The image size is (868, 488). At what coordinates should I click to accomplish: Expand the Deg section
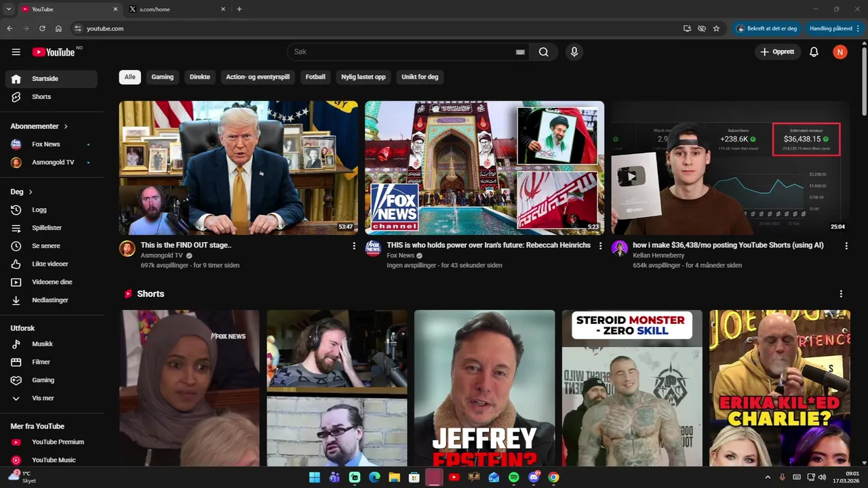click(x=22, y=192)
